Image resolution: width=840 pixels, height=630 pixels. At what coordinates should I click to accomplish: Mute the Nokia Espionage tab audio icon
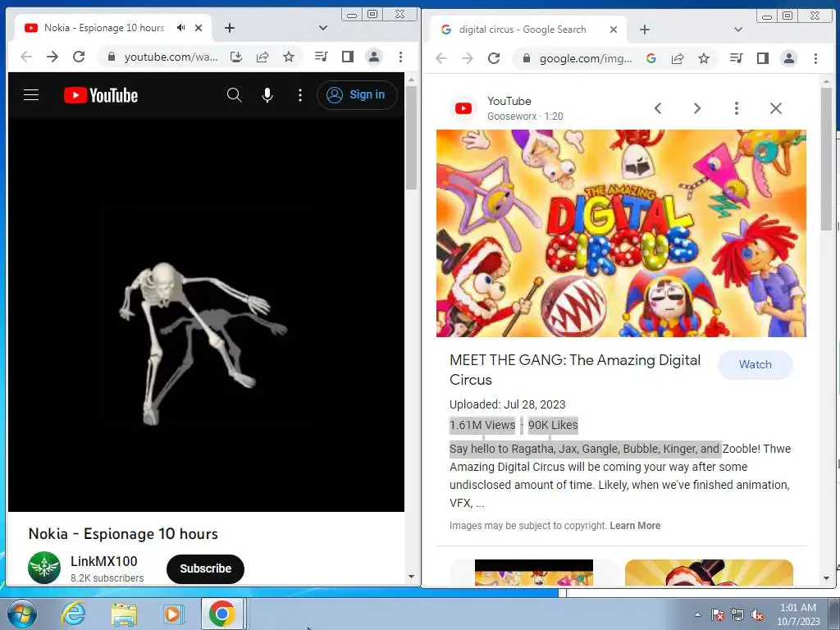(x=181, y=27)
